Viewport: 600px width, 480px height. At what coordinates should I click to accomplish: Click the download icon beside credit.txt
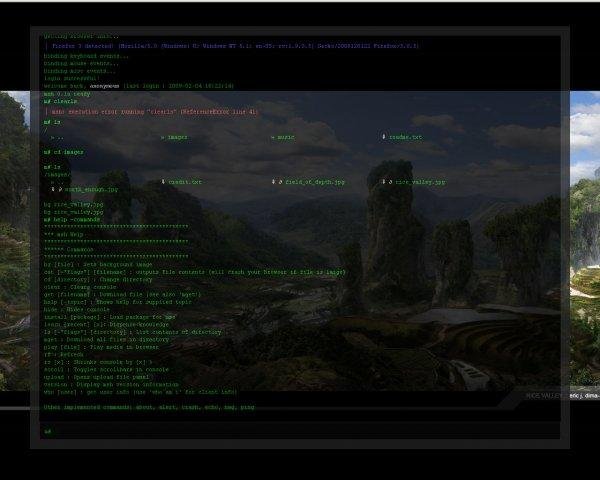click(x=163, y=181)
